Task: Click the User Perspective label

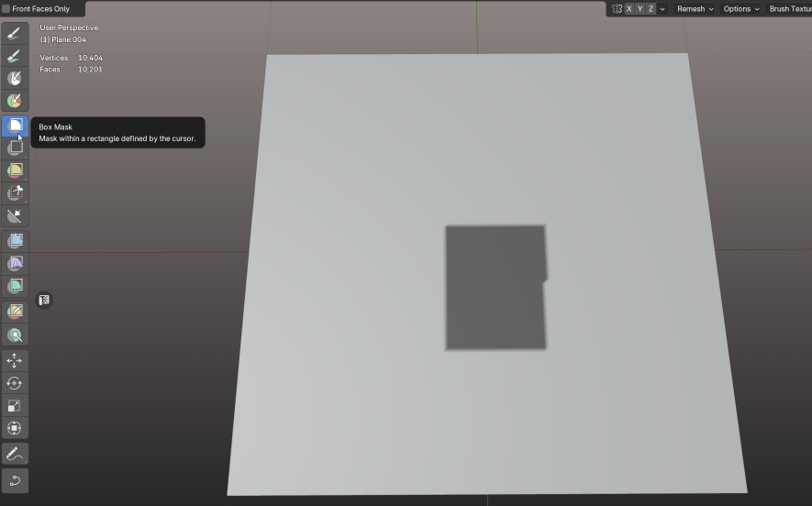Action: (x=69, y=27)
